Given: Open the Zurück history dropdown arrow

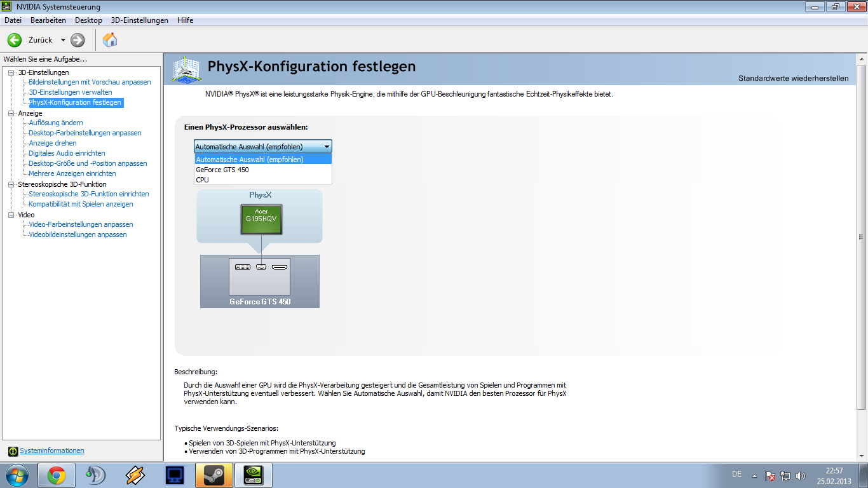Looking at the screenshot, I should click(x=63, y=40).
